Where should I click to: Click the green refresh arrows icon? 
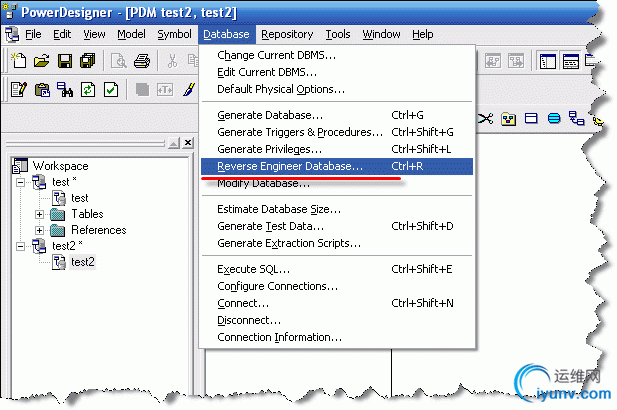point(88,90)
